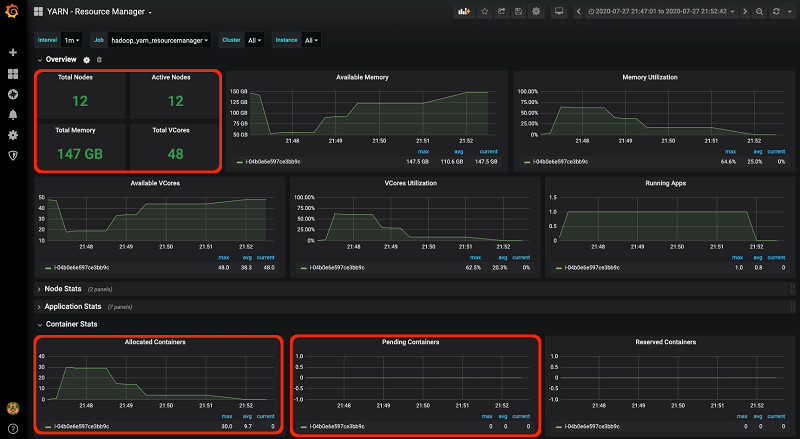
Task: Click the Active Nodes stat panel title
Action: point(171,77)
